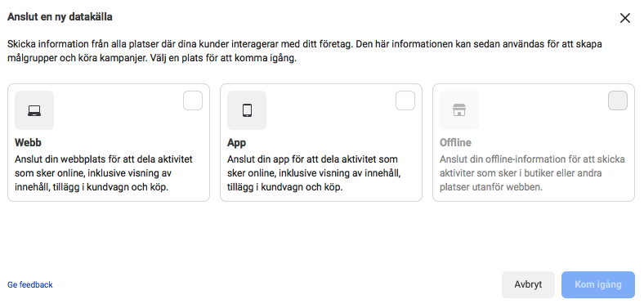Screen dimensions: 644x304
Task: Click the dialog title Anslut en ny datakälla
Action: coord(60,17)
